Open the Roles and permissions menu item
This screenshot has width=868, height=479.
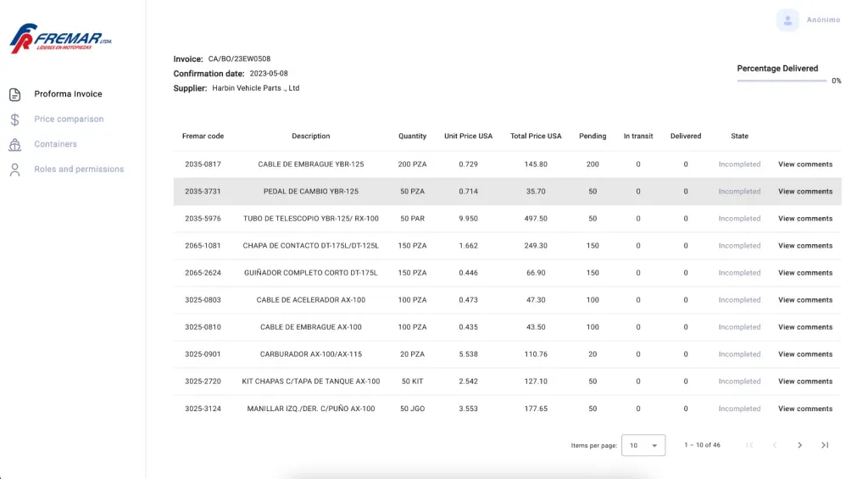click(x=79, y=169)
